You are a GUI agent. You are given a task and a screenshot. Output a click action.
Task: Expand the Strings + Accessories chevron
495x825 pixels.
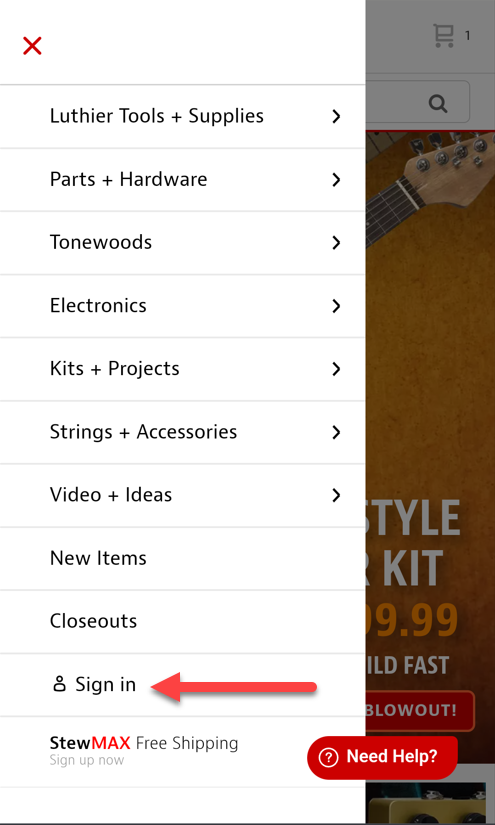[336, 432]
